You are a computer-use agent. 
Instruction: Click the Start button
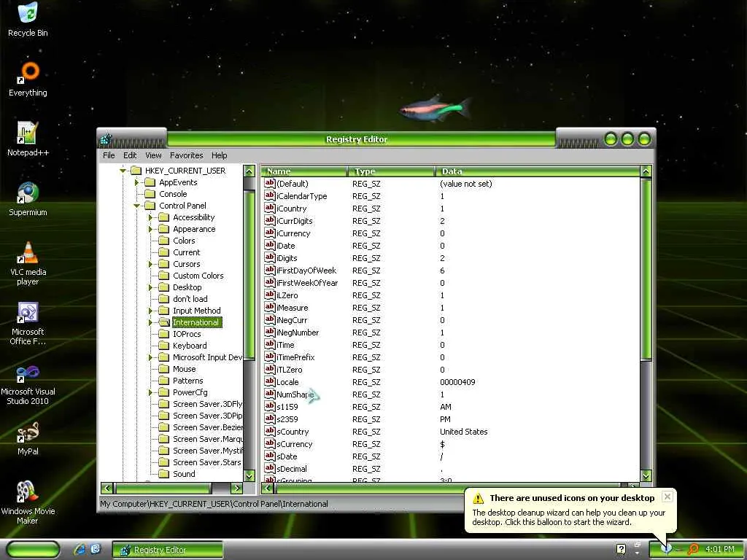coord(33,549)
